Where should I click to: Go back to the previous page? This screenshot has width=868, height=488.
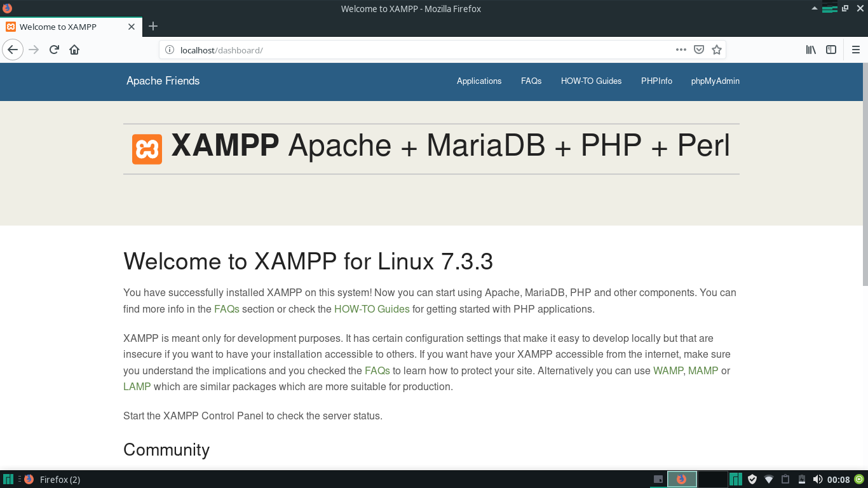[13, 50]
